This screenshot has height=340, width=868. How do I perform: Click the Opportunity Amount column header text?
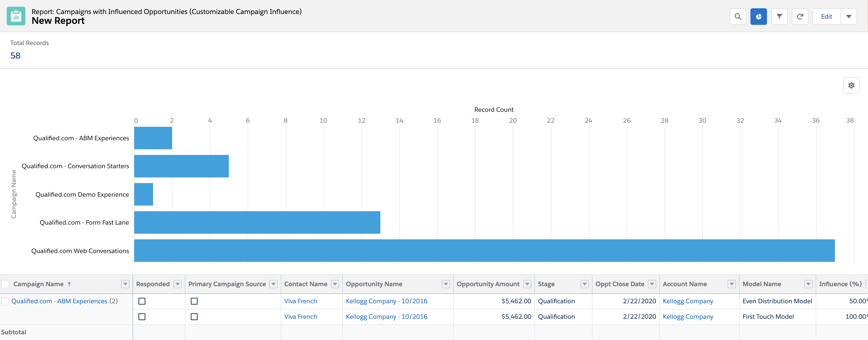[488, 284]
